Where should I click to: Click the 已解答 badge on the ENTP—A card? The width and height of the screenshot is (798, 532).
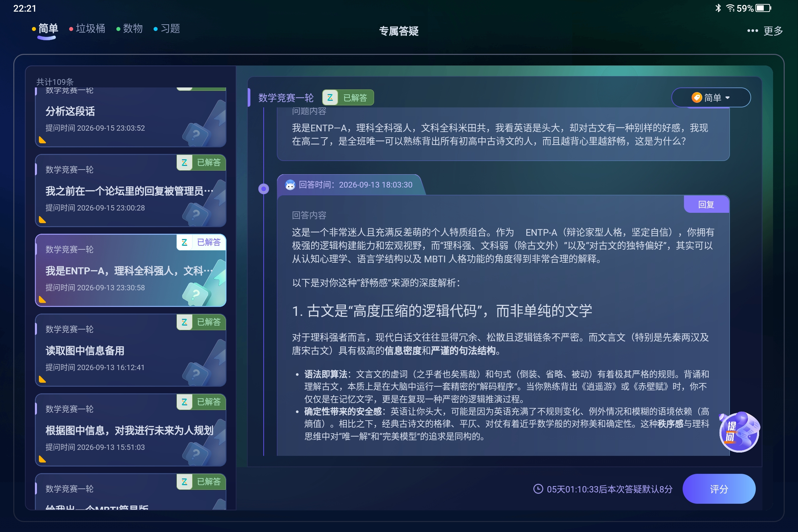(201, 242)
